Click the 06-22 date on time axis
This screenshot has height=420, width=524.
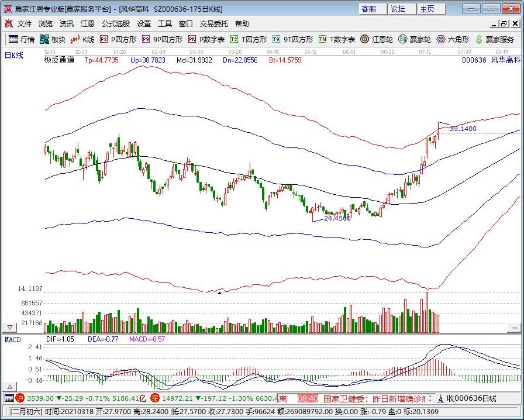[387, 52]
